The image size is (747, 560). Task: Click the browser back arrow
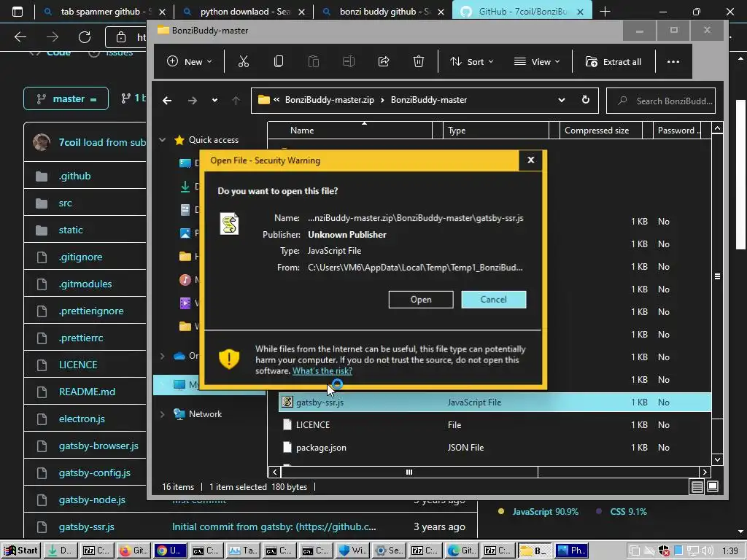coord(20,36)
